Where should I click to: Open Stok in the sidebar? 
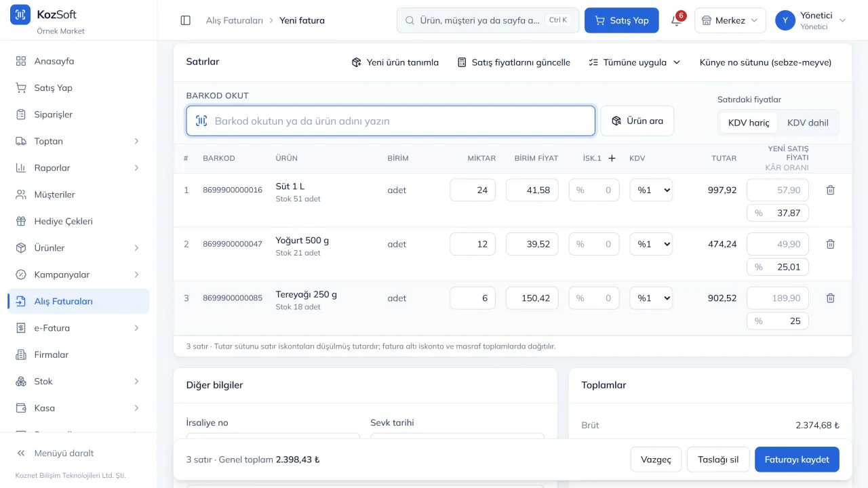point(78,382)
